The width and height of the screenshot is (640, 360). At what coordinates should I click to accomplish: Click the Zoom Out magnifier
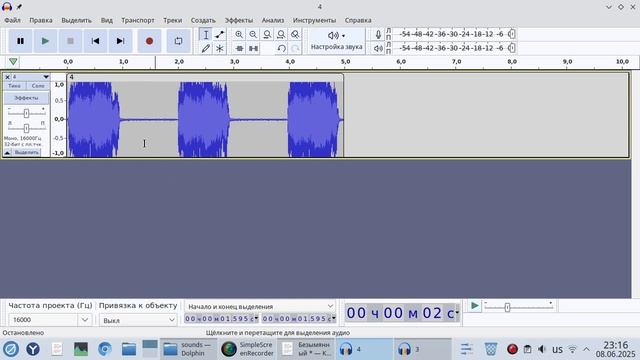253,35
